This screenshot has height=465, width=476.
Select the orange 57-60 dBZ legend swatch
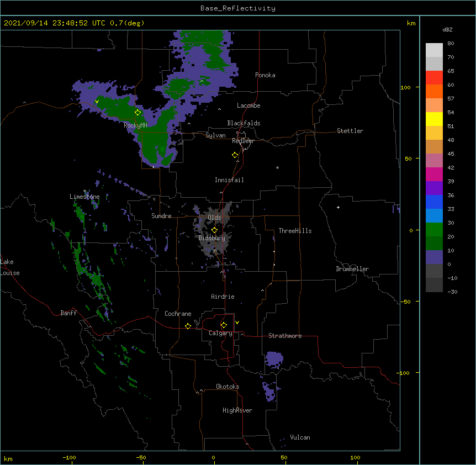[x=434, y=91]
